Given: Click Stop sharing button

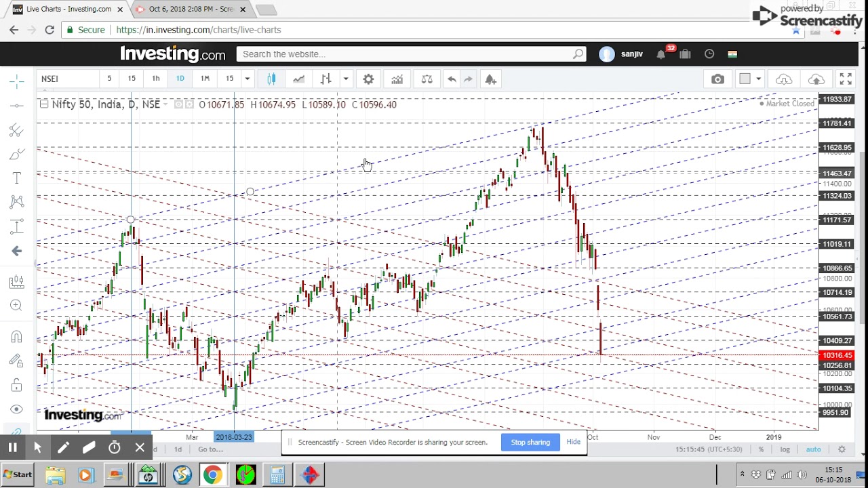Looking at the screenshot, I should tap(530, 442).
